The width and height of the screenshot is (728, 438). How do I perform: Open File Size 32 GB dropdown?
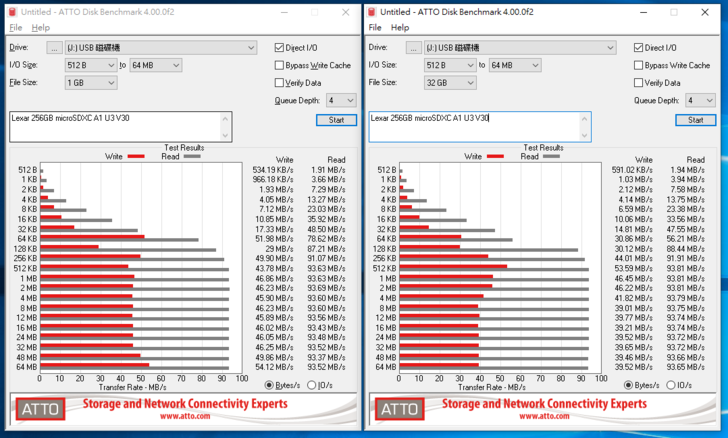coord(450,83)
